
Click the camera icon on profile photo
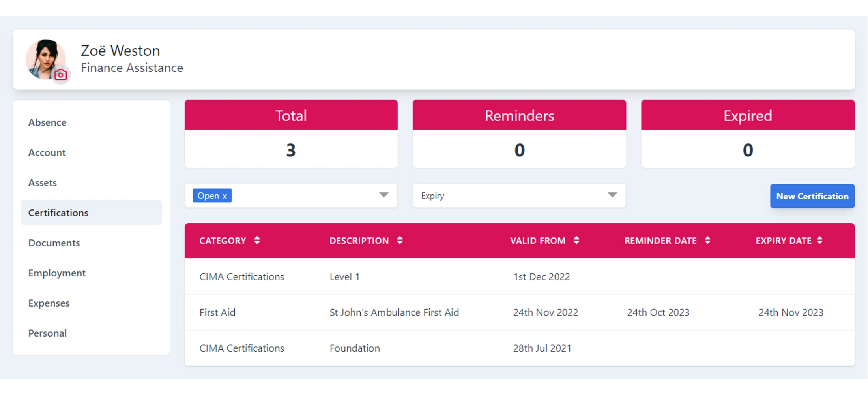[61, 75]
